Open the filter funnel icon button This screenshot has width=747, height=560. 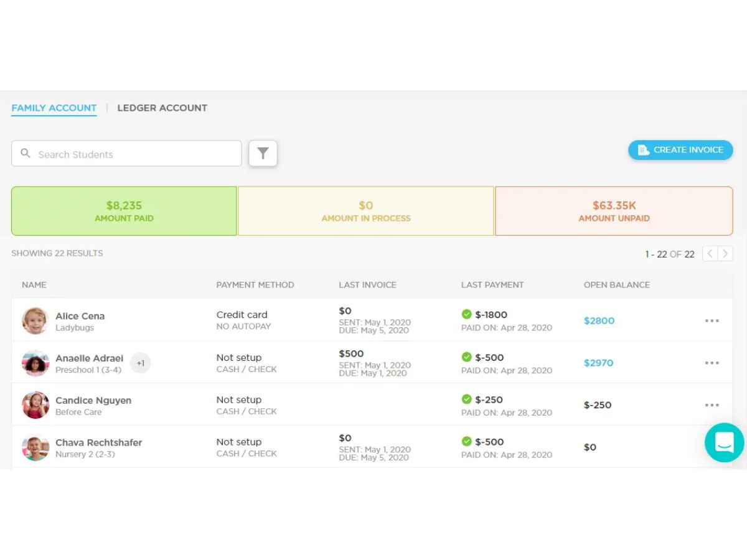[263, 153]
